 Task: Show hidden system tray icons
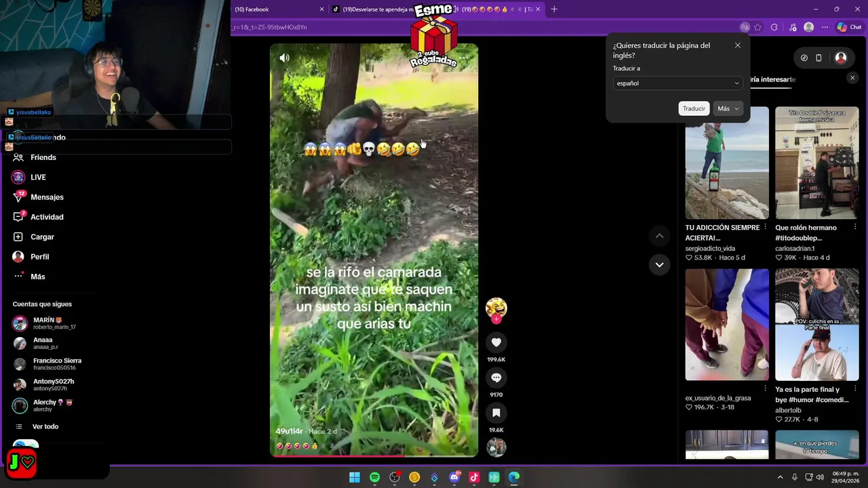pyautogui.click(x=780, y=477)
